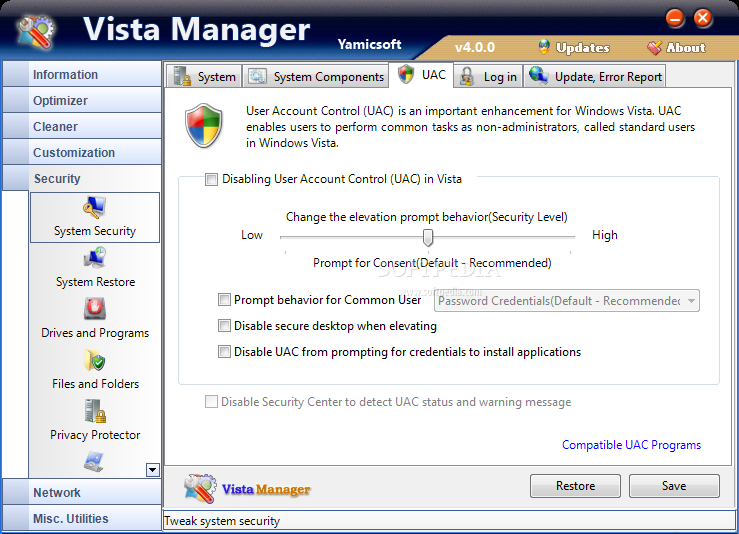The image size is (739, 534).
Task: Click the Save button
Action: (x=674, y=486)
